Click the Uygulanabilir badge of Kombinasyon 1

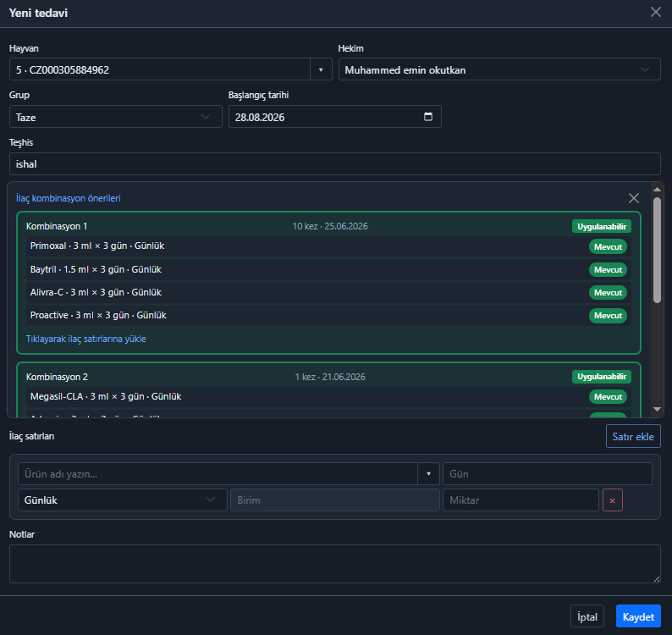601,226
